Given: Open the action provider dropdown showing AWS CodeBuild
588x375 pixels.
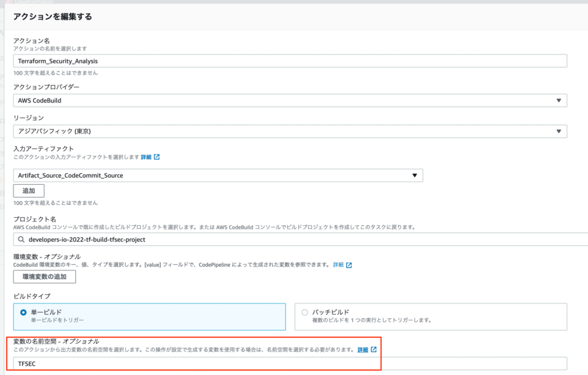Looking at the screenshot, I should click(290, 100).
